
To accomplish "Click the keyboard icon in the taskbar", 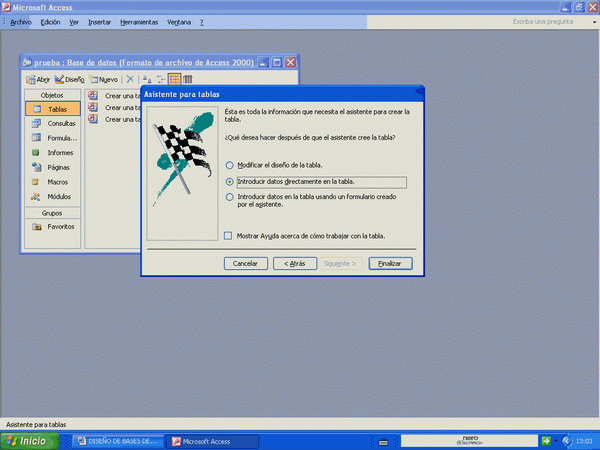I will pyautogui.click(x=383, y=442).
